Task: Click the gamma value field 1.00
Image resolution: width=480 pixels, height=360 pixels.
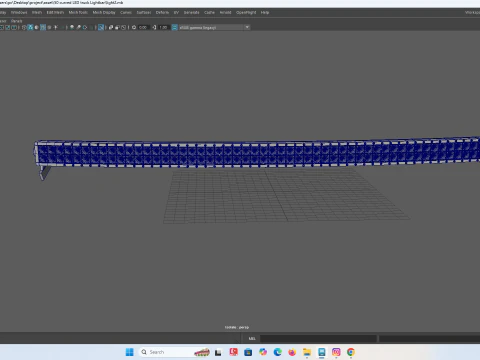Action: coord(164,27)
